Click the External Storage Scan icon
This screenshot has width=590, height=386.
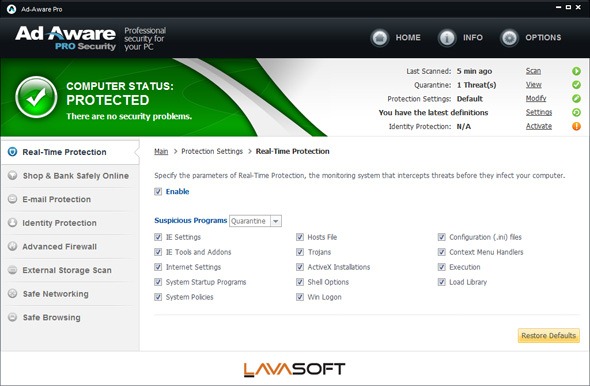[x=12, y=270]
